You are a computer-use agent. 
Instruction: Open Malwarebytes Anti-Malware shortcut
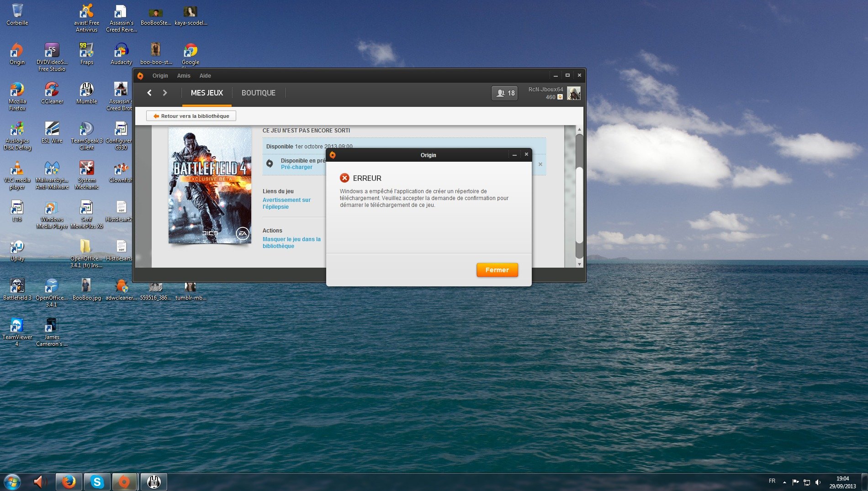52,174
